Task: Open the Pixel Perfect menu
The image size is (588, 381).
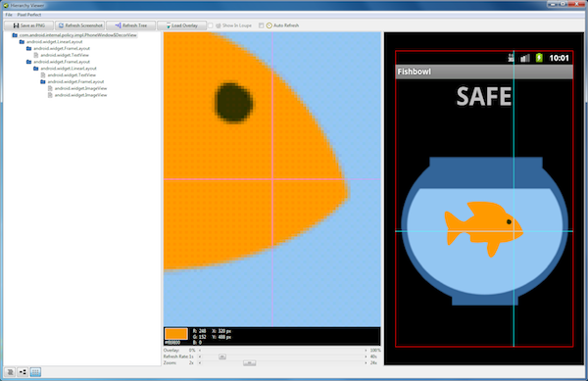Action: [x=29, y=15]
